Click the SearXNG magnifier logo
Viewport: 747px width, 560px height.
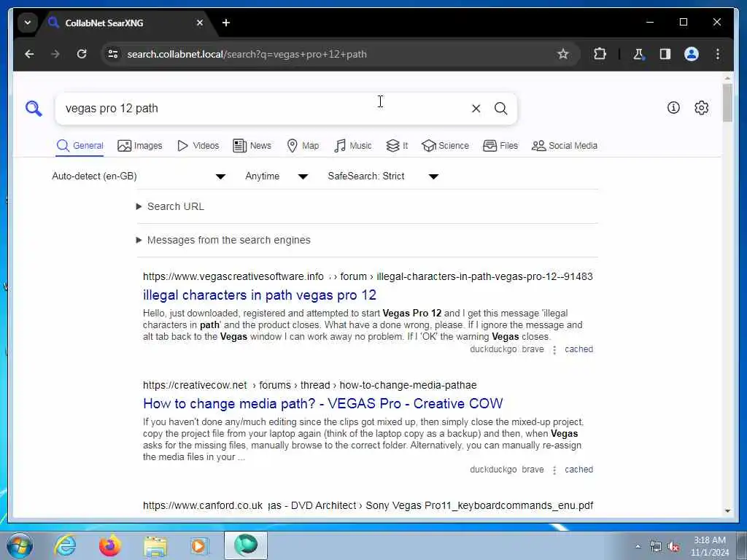point(34,109)
